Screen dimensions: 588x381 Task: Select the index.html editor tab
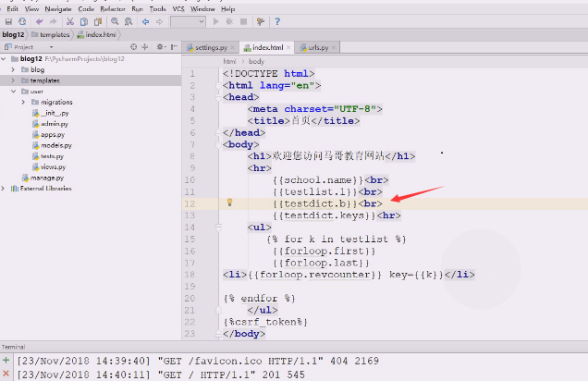267,47
